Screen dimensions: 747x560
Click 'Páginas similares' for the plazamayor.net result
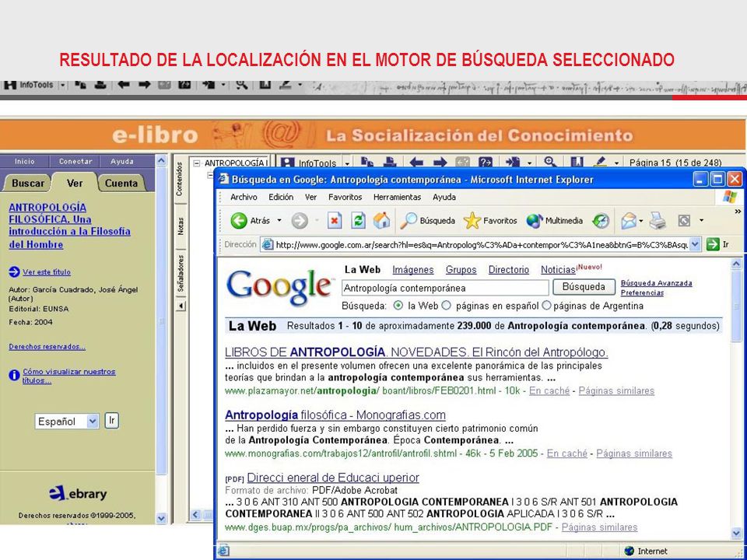[616, 391]
